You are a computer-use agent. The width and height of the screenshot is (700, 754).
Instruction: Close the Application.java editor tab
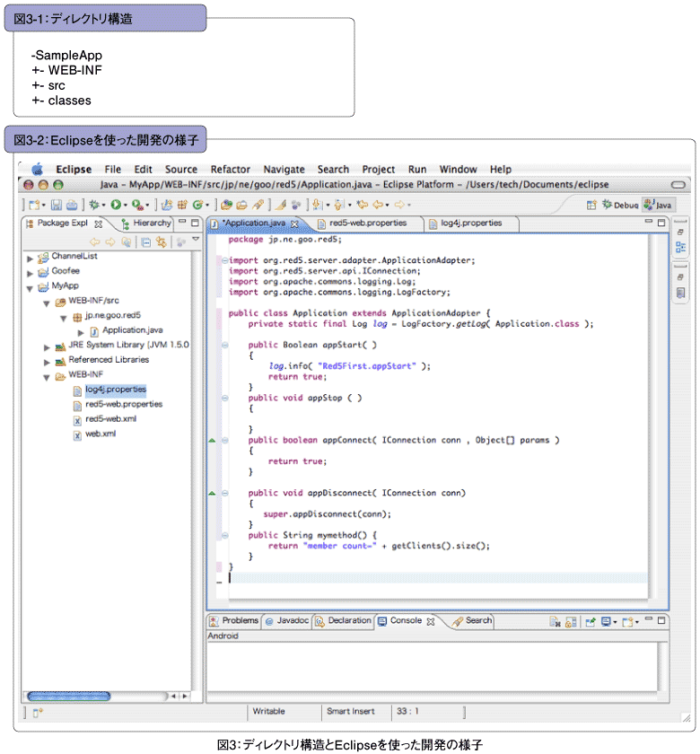(x=294, y=224)
